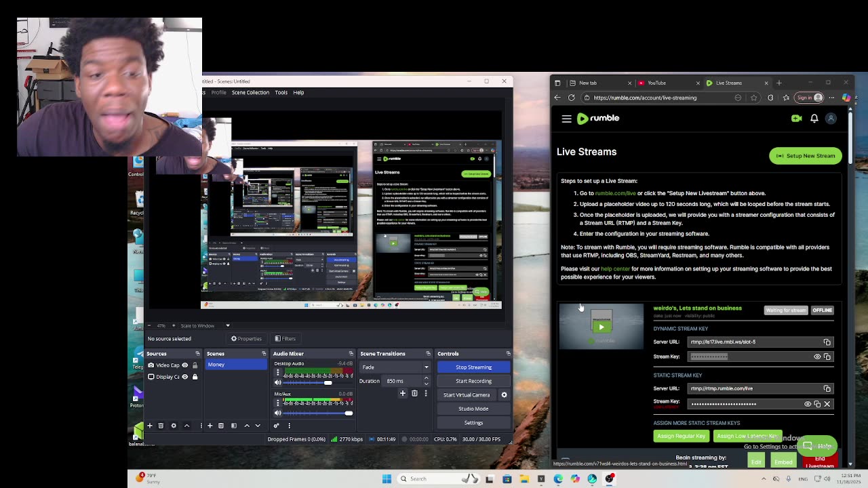868x488 pixels.
Task: Open Rumble user profile avatar
Action: (x=831, y=118)
